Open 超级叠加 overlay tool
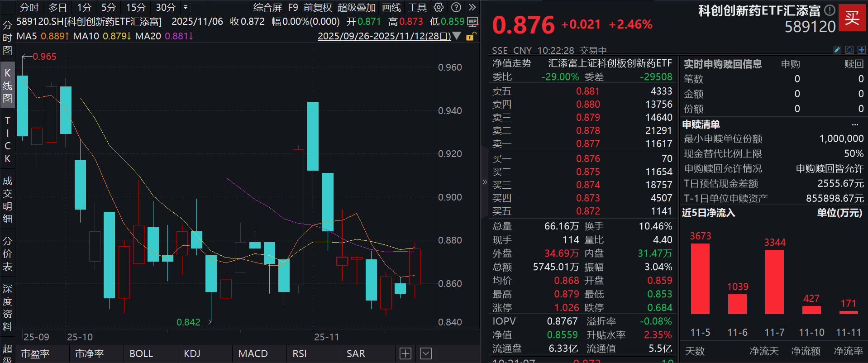This screenshot has width=868, height=363. [357, 7]
